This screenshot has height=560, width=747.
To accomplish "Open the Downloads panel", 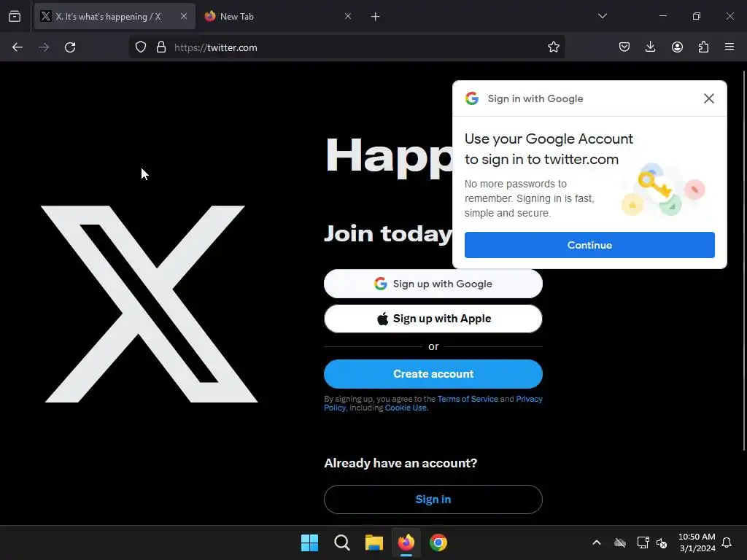I will 650,47.
